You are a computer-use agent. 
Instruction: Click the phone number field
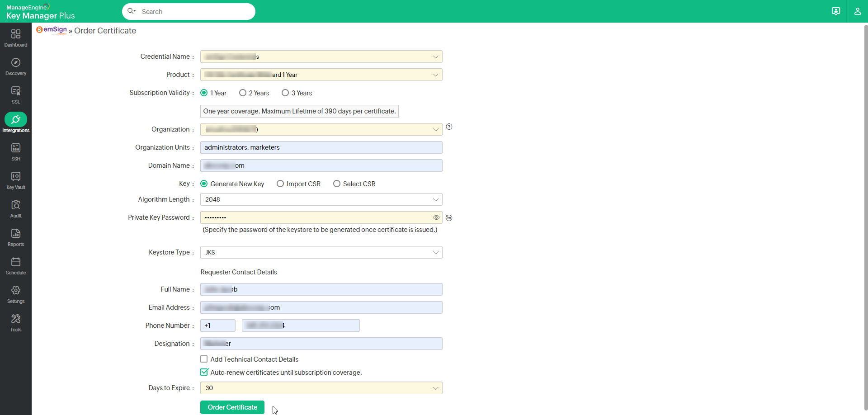(x=301, y=325)
